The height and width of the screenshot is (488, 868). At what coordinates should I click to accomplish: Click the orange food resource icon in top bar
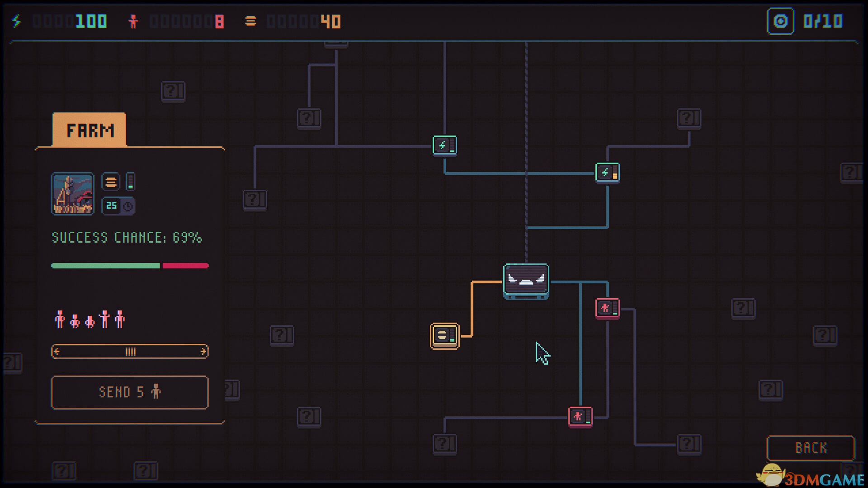pos(250,21)
